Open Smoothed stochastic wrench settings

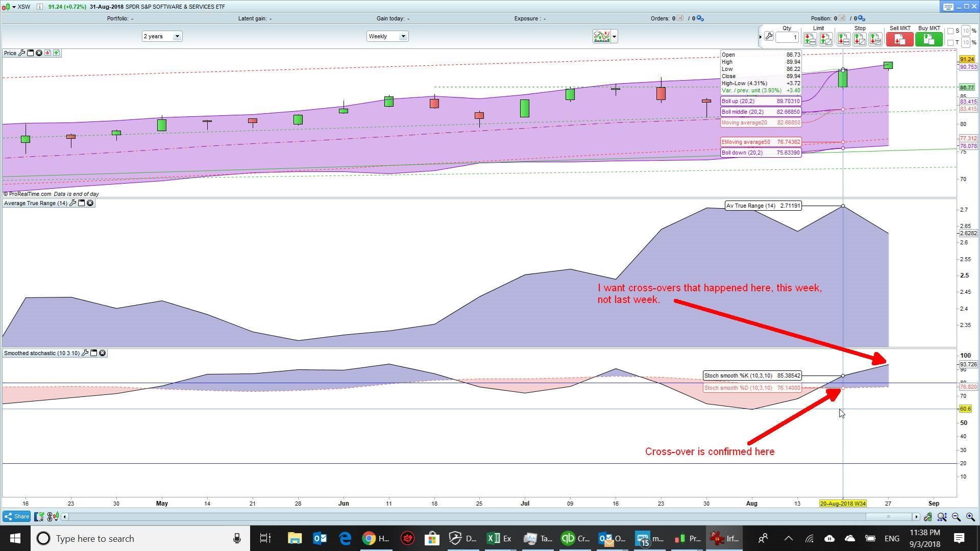pos(85,353)
